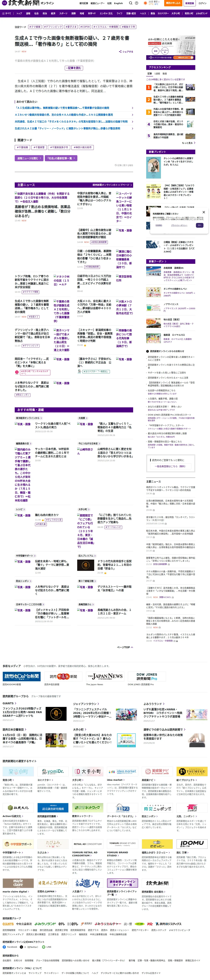Click the 新規登録 button in header
Screen dimensions: 210x980
(189, 3)
